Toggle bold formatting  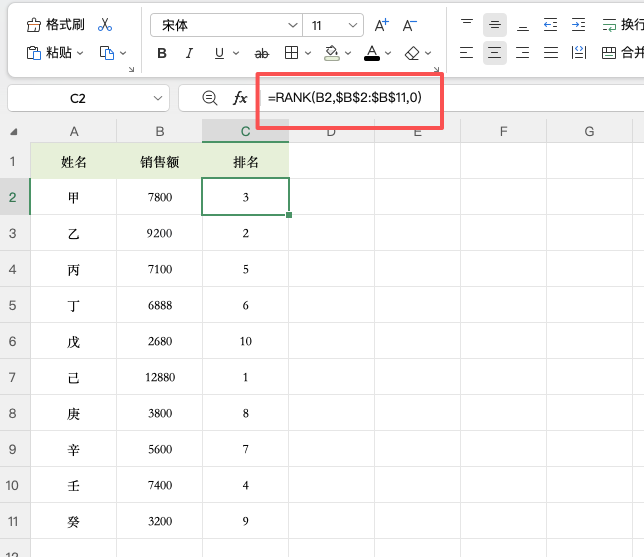coord(162,53)
